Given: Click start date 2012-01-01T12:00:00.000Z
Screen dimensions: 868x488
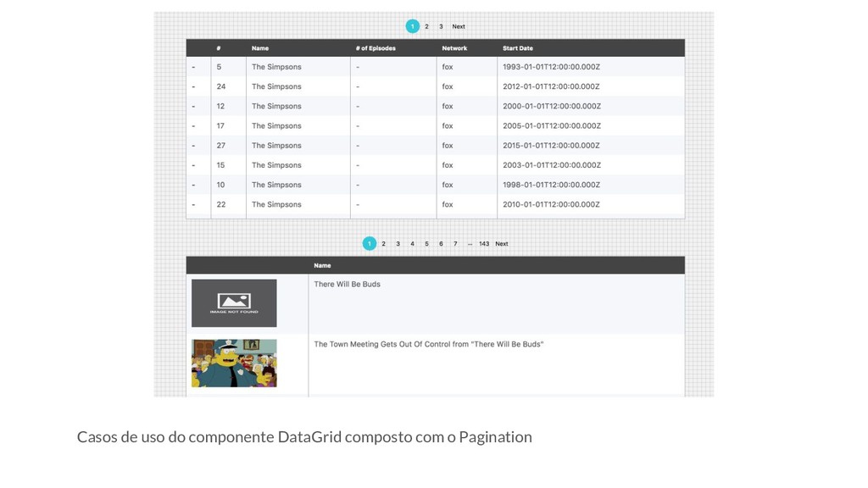Looking at the screenshot, I should [551, 86].
